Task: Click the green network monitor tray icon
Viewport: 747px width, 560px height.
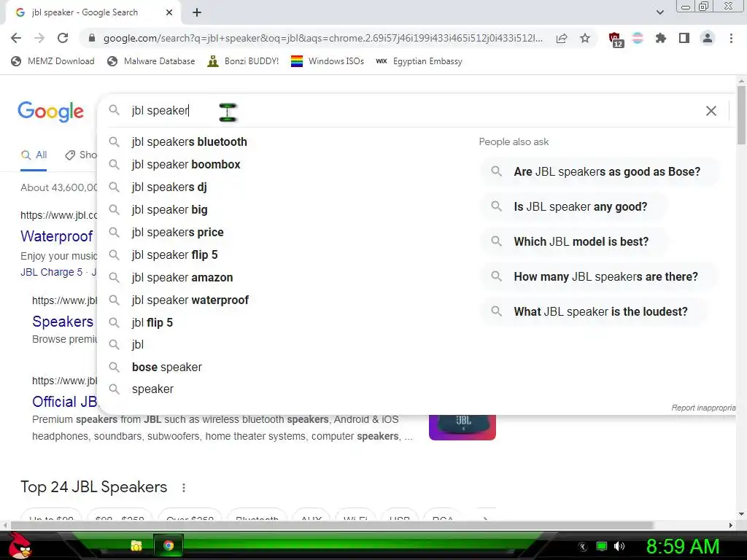Action: tap(602, 546)
